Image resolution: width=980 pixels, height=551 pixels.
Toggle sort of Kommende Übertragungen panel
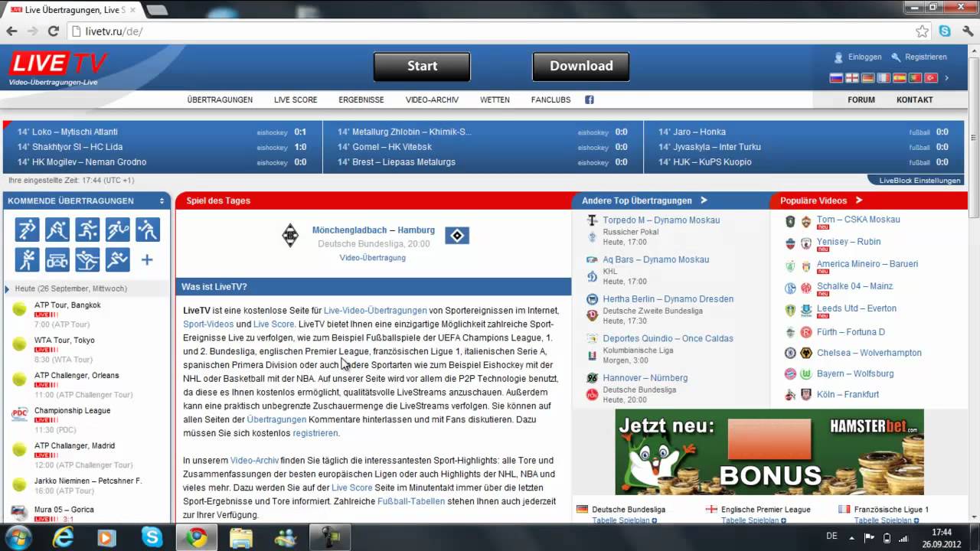click(x=162, y=201)
